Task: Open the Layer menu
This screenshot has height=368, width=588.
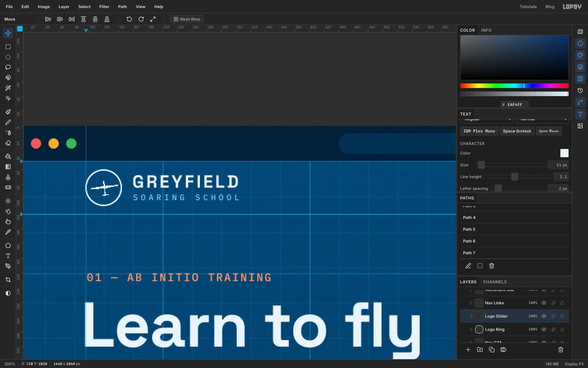Action: 64,7
